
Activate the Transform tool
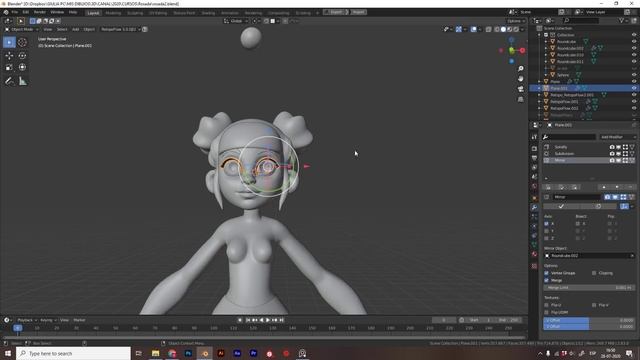[x=22, y=67]
